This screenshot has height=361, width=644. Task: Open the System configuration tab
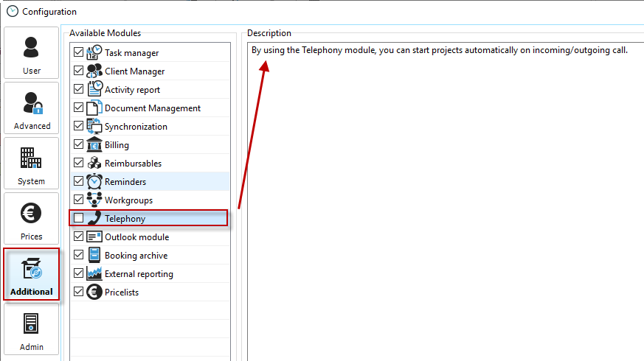coord(32,164)
